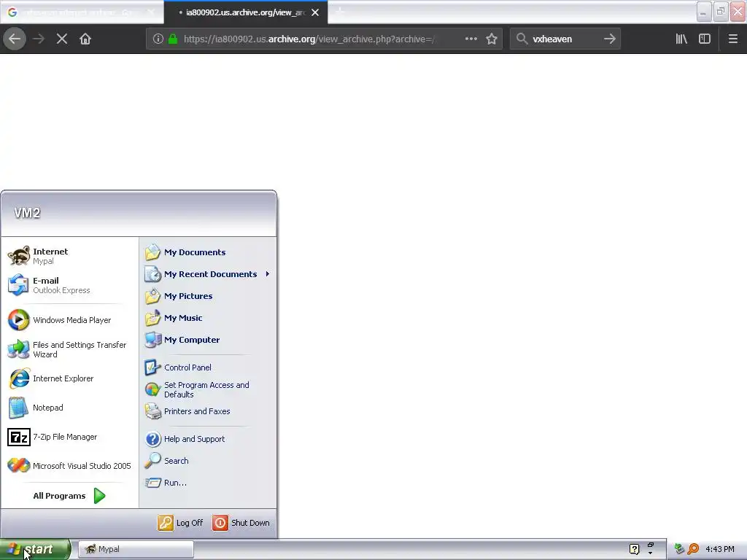The image size is (747, 560).
Task: Show site information icon in address bar
Action: (158, 39)
